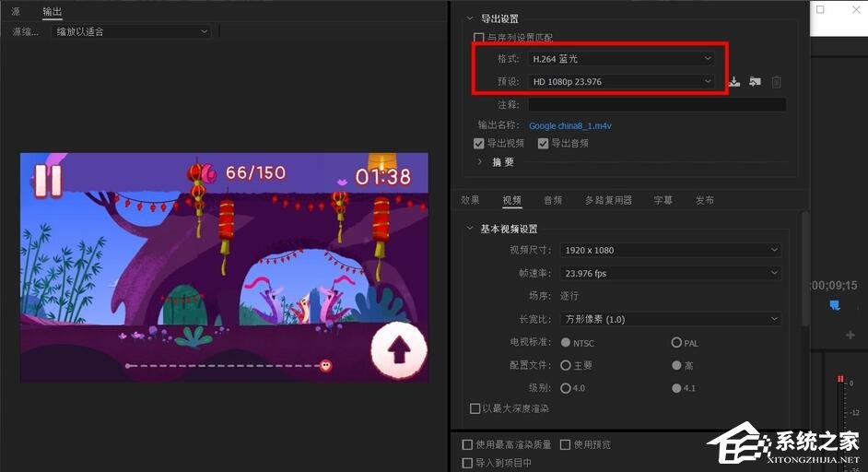The width and height of the screenshot is (868, 472).
Task: Open the 音频 tab
Action: point(553,201)
